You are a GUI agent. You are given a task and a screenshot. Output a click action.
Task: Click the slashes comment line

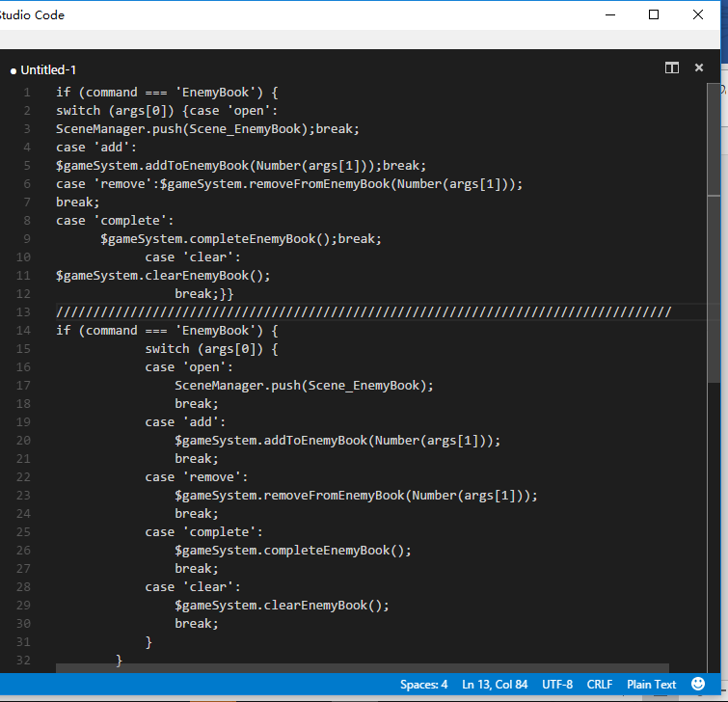364,312
